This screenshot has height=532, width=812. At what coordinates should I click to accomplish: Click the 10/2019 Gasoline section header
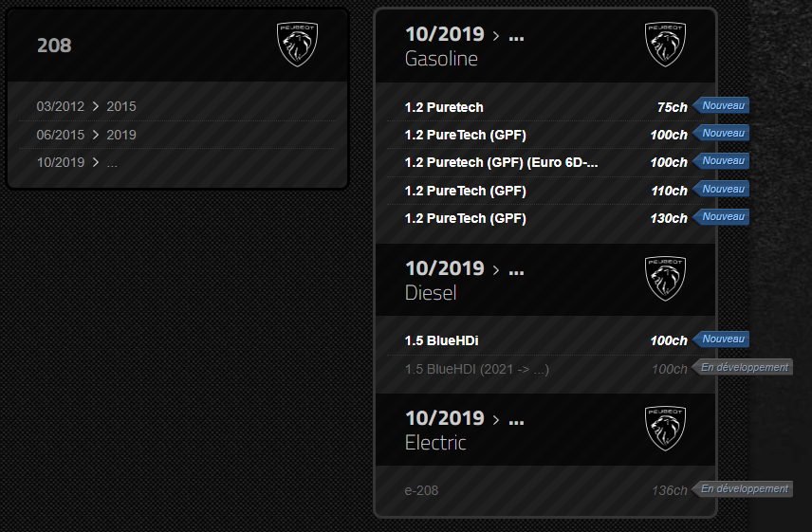[545, 46]
